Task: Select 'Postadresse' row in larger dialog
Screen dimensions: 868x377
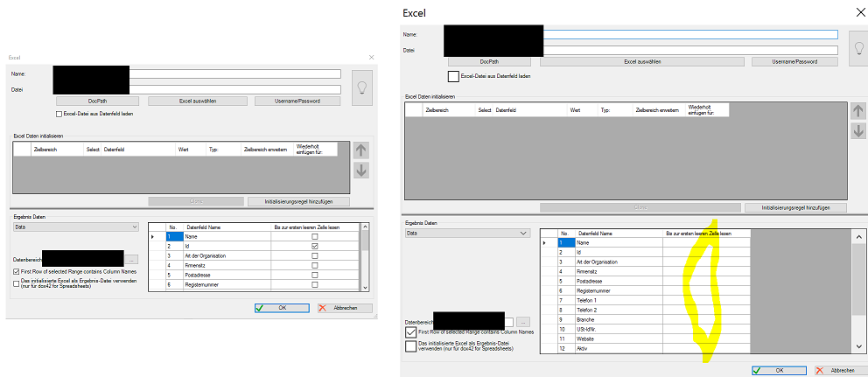Action: pyautogui.click(x=646, y=282)
